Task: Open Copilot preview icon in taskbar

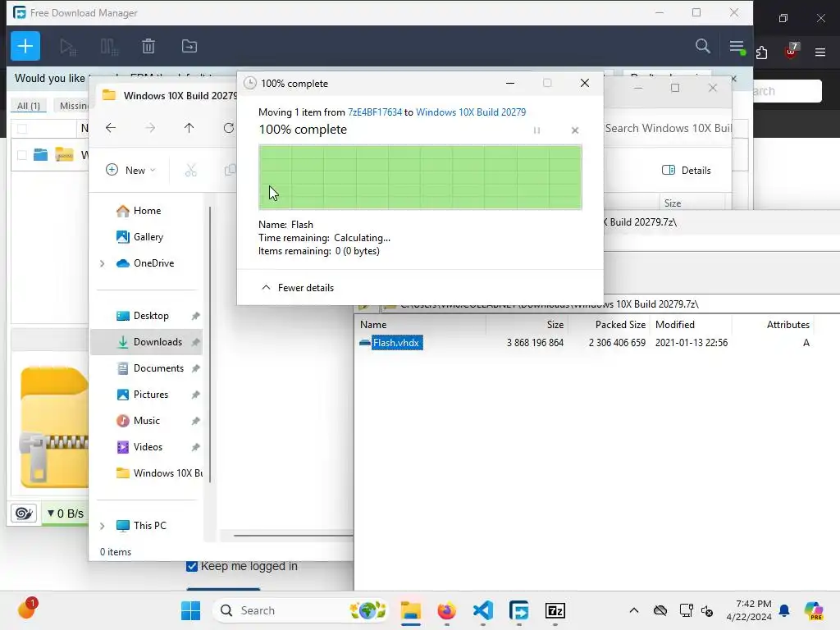Action: tap(814, 610)
